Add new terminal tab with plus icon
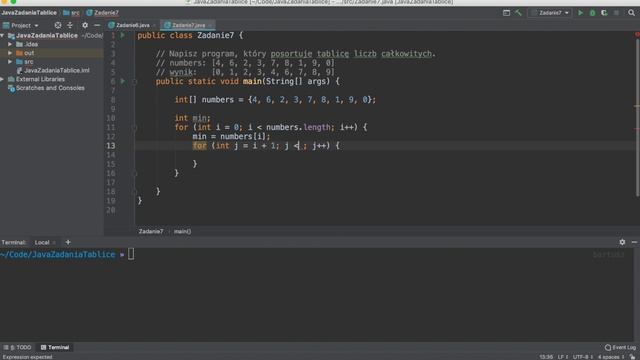This screenshot has width=640, height=360. [68, 242]
